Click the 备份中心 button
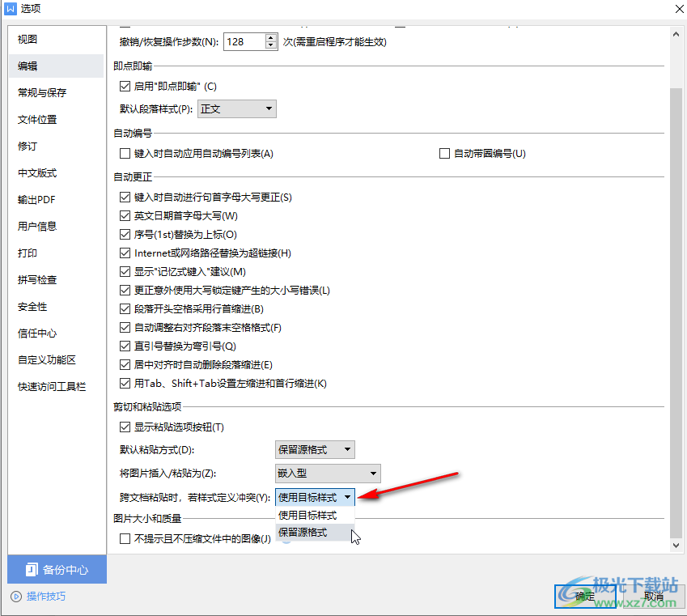Screen dimensions: 687x616 click(x=57, y=570)
